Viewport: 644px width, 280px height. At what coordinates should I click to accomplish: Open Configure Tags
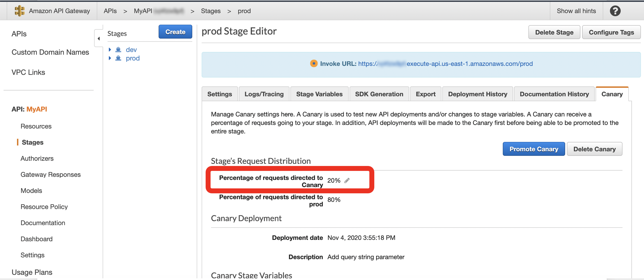611,32
